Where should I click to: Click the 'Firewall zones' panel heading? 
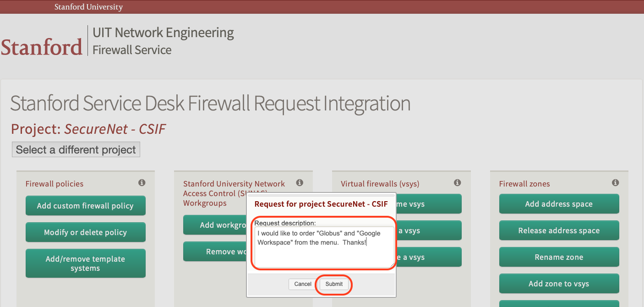524,184
